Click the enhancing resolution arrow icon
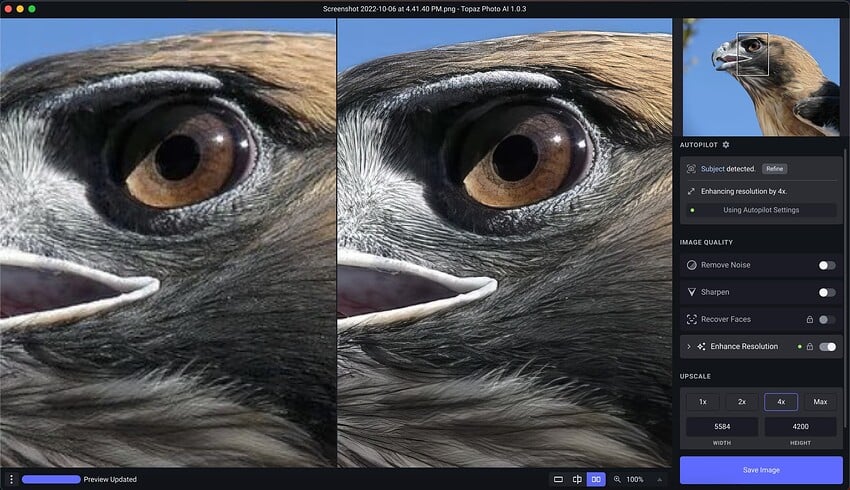The height and width of the screenshot is (490, 850). coord(691,191)
